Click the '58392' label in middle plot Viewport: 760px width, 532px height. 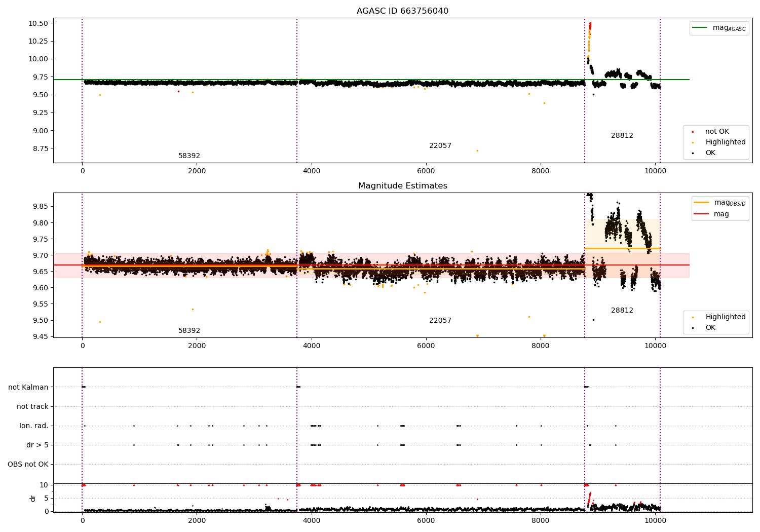pos(189,331)
